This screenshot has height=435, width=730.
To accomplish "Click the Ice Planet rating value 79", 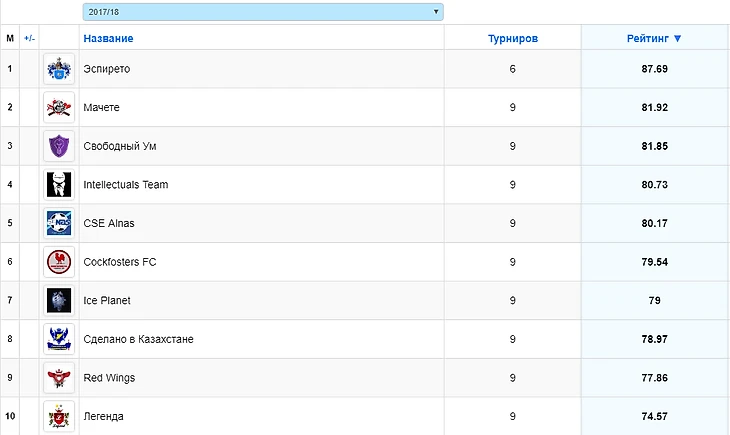I will [655, 301].
